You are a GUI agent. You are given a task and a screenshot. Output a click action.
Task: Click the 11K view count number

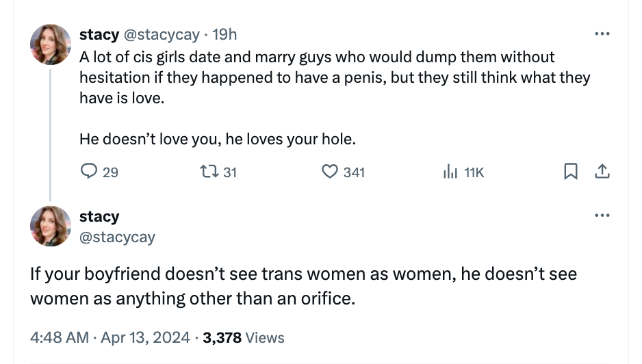click(474, 172)
